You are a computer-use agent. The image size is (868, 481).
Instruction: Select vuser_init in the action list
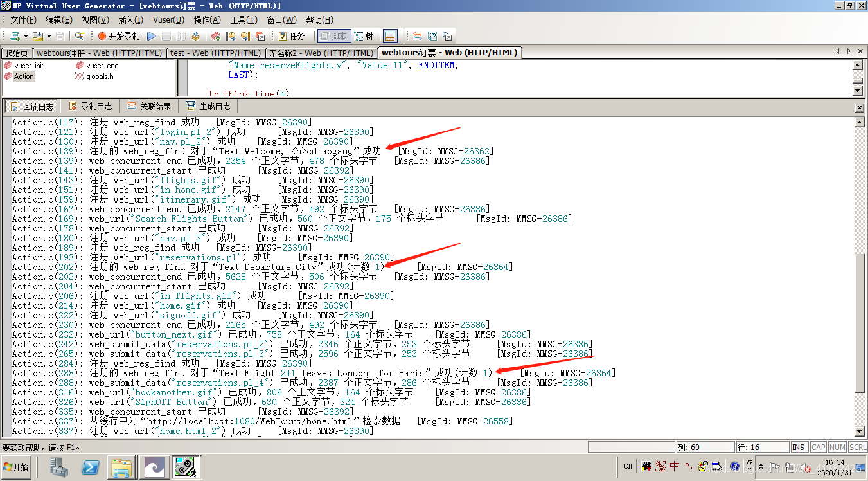pyautogui.click(x=24, y=66)
